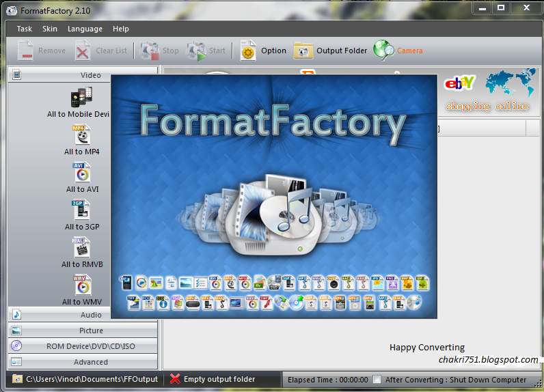Open the Output Folder icon
The image size is (544, 392).
[x=303, y=51]
